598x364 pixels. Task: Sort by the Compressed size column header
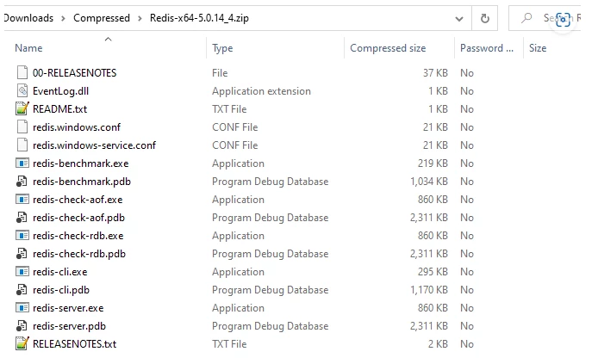coord(388,48)
